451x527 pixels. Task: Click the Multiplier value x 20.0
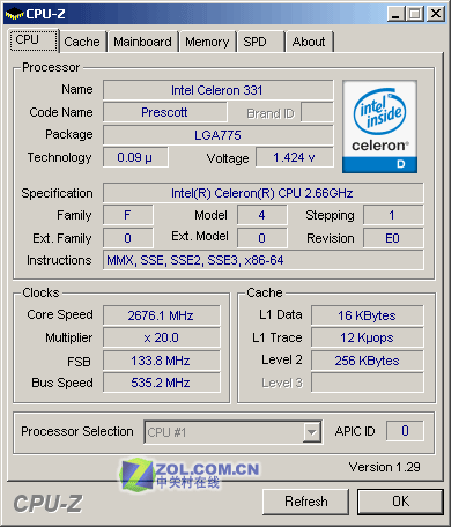point(161,337)
